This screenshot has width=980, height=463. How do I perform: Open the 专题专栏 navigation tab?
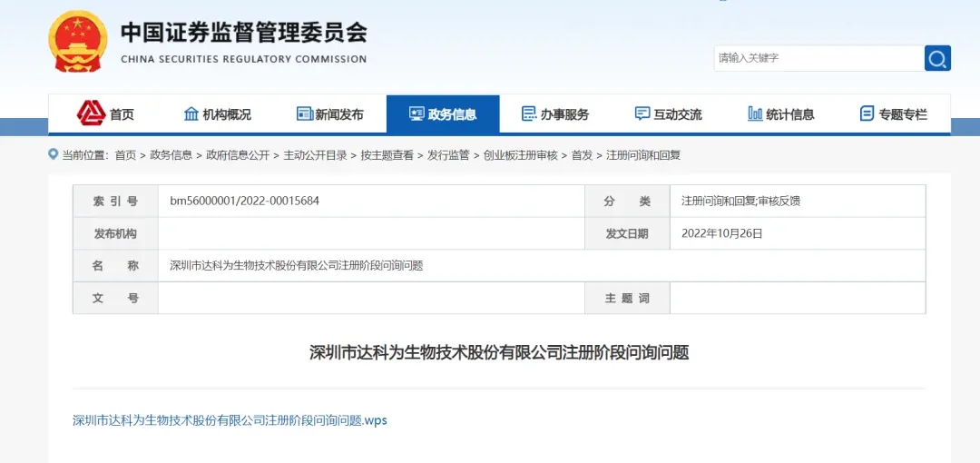coord(894,113)
